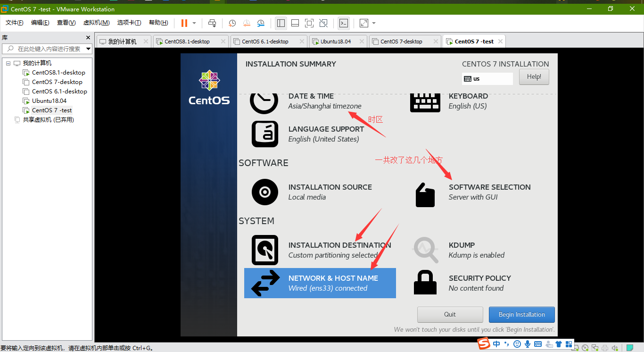Open SECURITY POLICY lock icon
This screenshot has width=644, height=352.
coord(425,283)
